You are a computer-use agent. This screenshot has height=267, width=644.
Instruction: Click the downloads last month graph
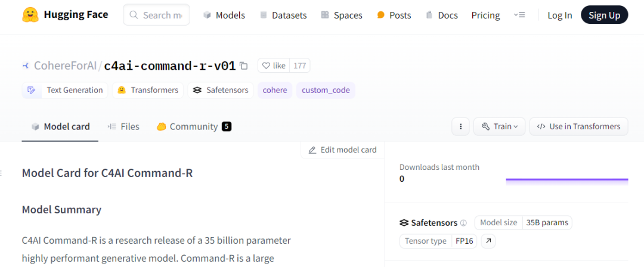566,179
